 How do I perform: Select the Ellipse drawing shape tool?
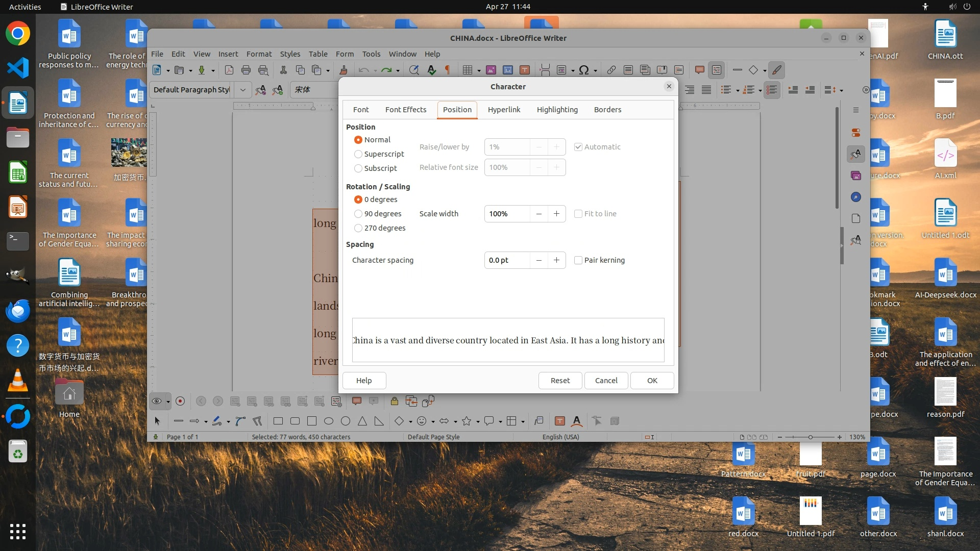pyautogui.click(x=329, y=421)
